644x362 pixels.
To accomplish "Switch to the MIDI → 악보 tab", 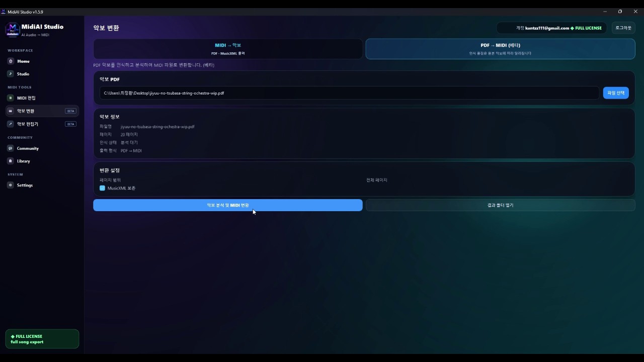I will tap(228, 49).
